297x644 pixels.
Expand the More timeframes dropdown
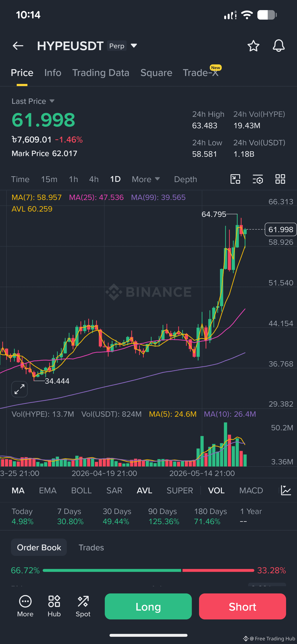pos(146,179)
